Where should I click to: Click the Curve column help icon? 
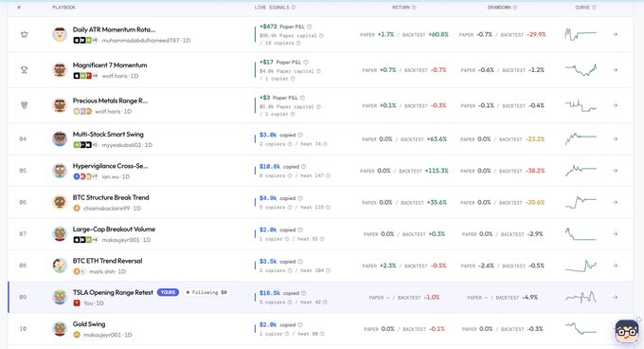pyautogui.click(x=594, y=8)
